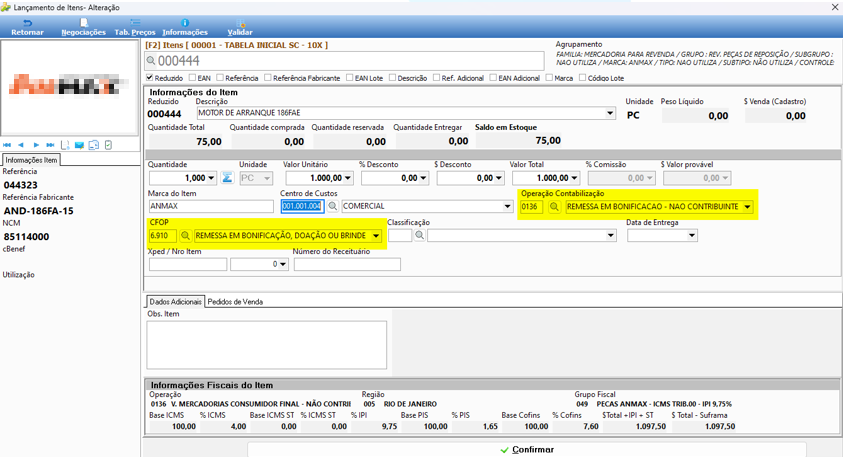843x457 pixels.
Task: Enable the EAN search checkbox
Action: click(x=192, y=77)
